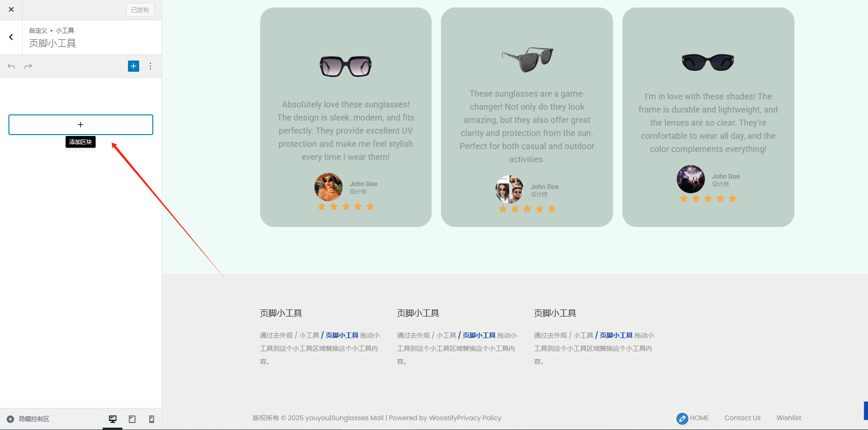This screenshot has width=868, height=430.
Task: Toggle the blue block inserter plus button
Action: 134,66
